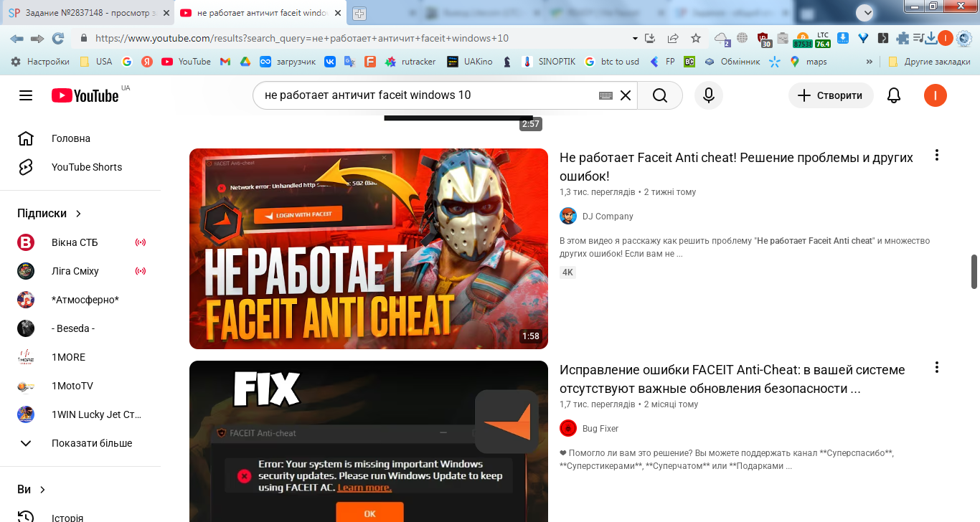Screen dimensions: 980x522
Task: Open the Bitcoin price extension icon
Action: (x=803, y=39)
